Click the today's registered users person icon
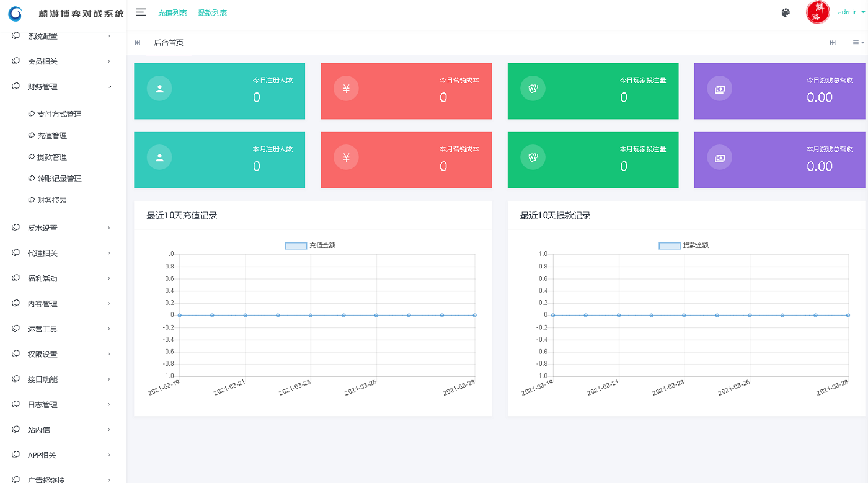The image size is (868, 483). click(159, 89)
